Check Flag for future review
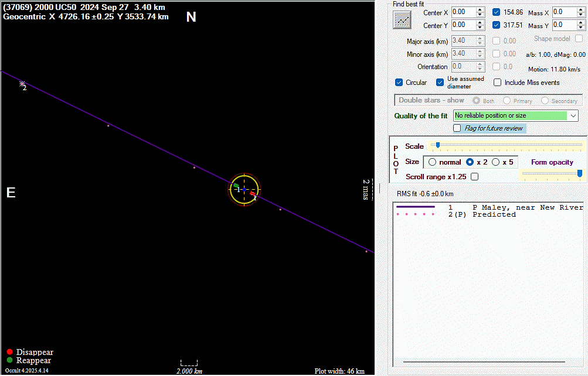Viewport: 588px width, 376px height. 457,128
